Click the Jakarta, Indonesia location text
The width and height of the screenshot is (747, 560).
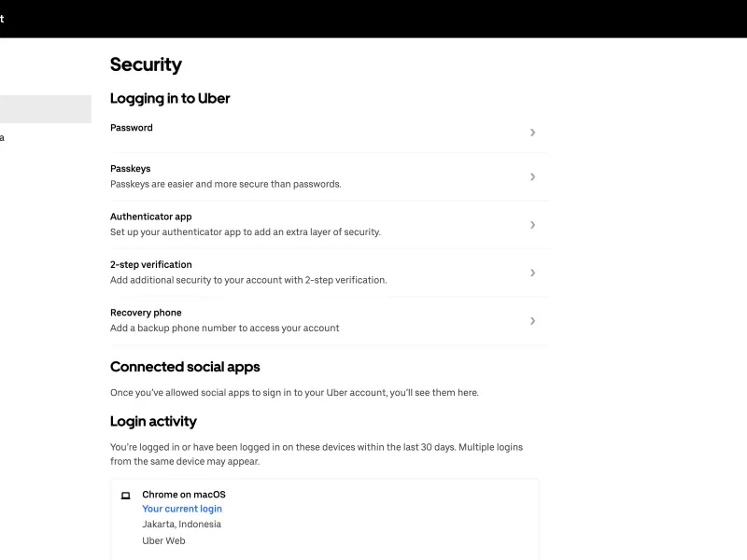[181, 525]
